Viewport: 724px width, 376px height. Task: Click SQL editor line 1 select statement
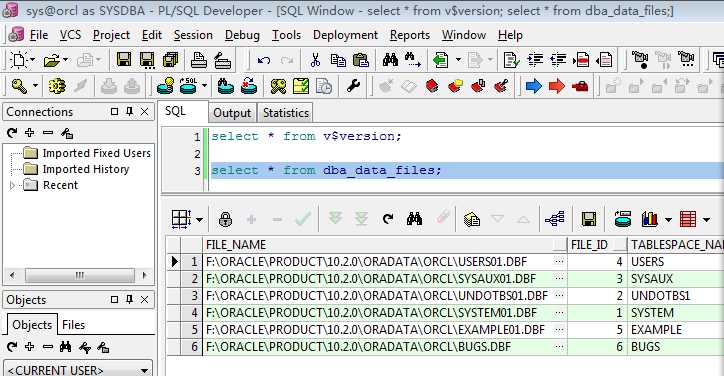306,136
